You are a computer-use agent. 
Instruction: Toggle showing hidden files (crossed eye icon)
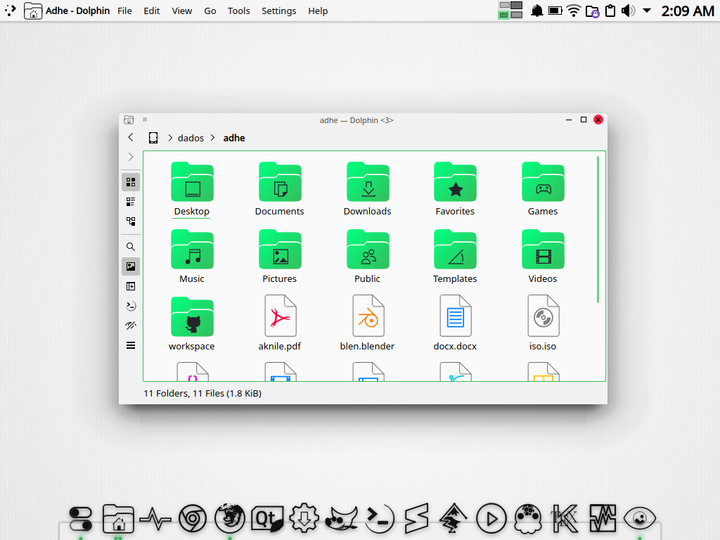point(131,326)
